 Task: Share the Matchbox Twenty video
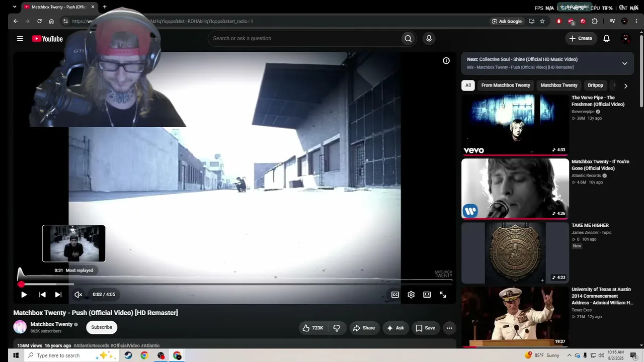click(364, 328)
